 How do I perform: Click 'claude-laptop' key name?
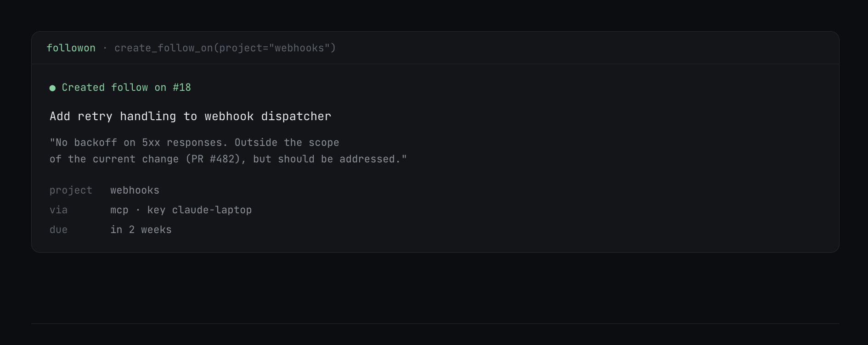point(212,210)
